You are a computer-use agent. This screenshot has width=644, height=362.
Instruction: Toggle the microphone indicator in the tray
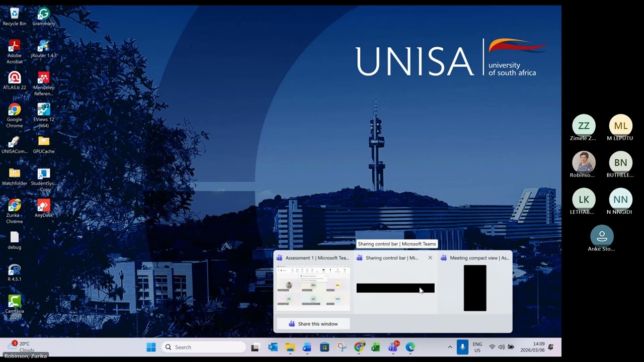tap(462, 347)
